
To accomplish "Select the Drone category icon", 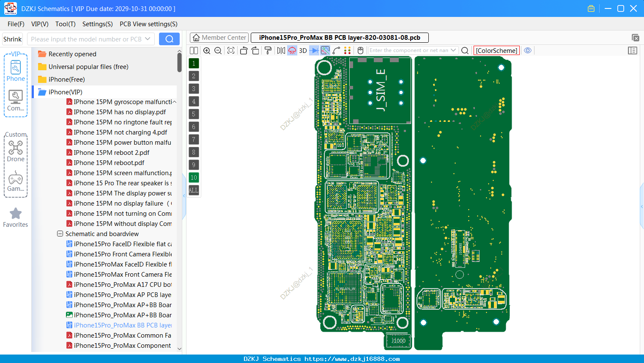I will pyautogui.click(x=16, y=151).
